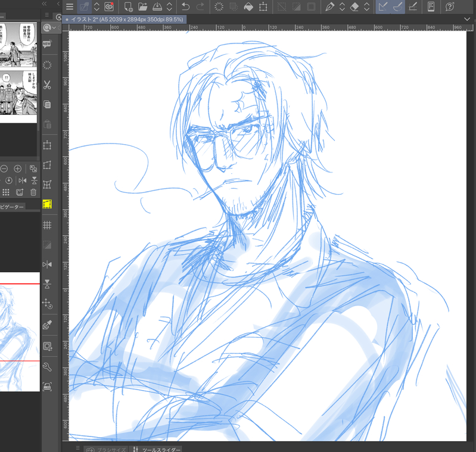The image size is (476, 452).
Task: Toggle snap to special ruler
Action: pyautogui.click(x=397, y=7)
